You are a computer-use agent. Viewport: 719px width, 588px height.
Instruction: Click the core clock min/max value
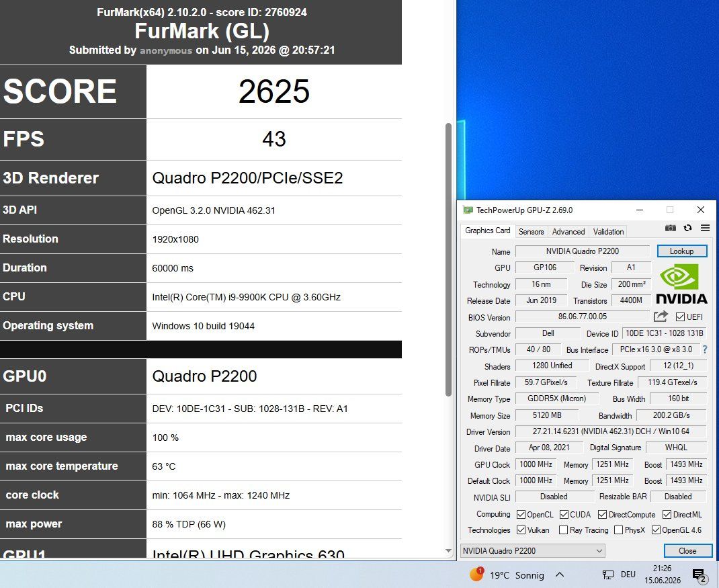coord(221,495)
